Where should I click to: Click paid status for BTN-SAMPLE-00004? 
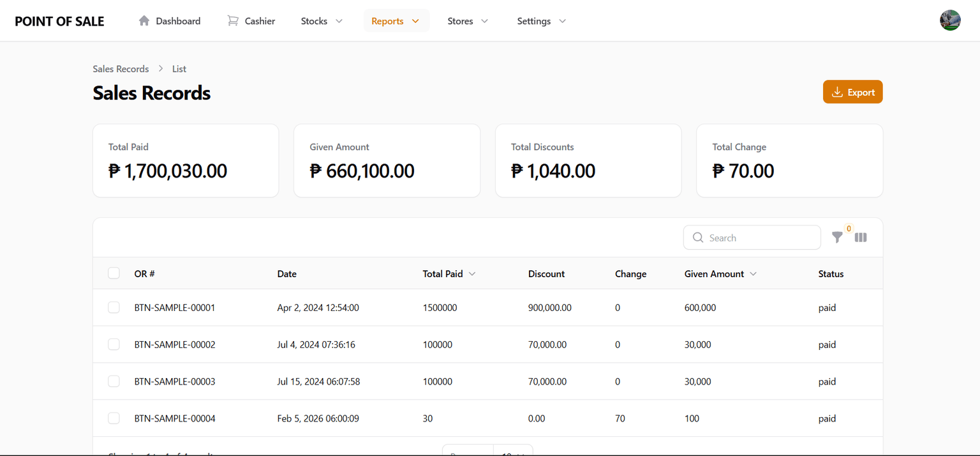(x=827, y=418)
